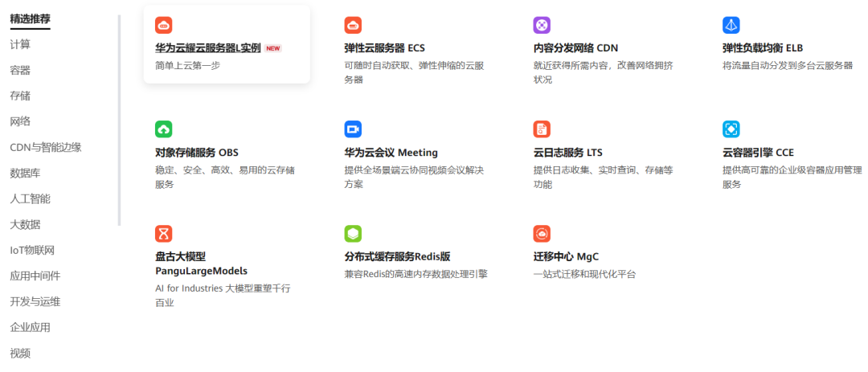Screen dimensions: 868x372
Task: Click the text 就近获得所需内容，改善网络拥挤状况
Action: (604, 72)
